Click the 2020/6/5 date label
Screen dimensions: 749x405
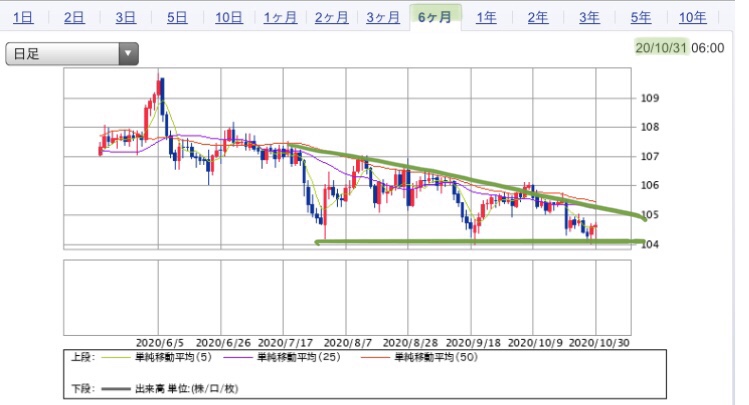[x=160, y=343]
